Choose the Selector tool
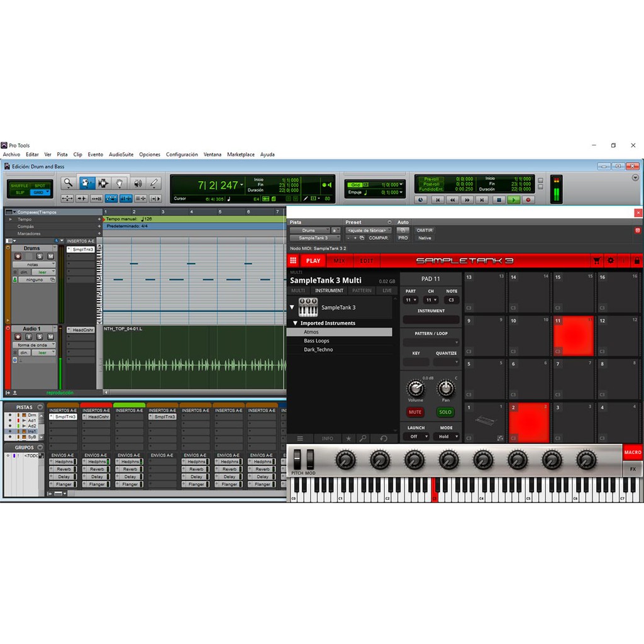This screenshot has width=644, height=644. point(103,183)
